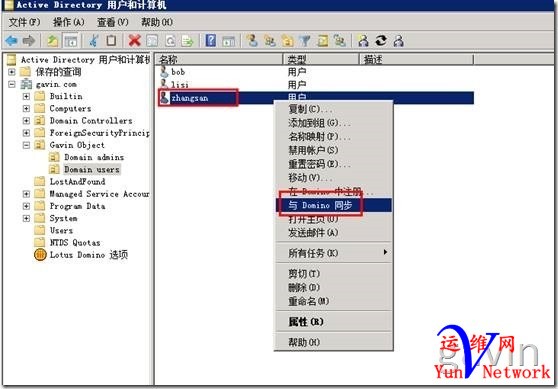Expand the ForeignSecurityPrincipals node
Screen dimensions: 558x389
(26, 133)
